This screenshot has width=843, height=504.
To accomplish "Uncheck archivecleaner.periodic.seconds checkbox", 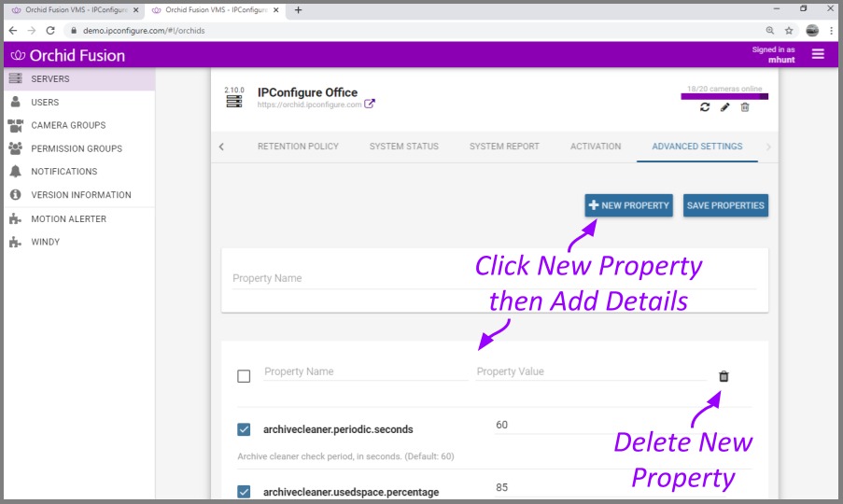I will (244, 429).
